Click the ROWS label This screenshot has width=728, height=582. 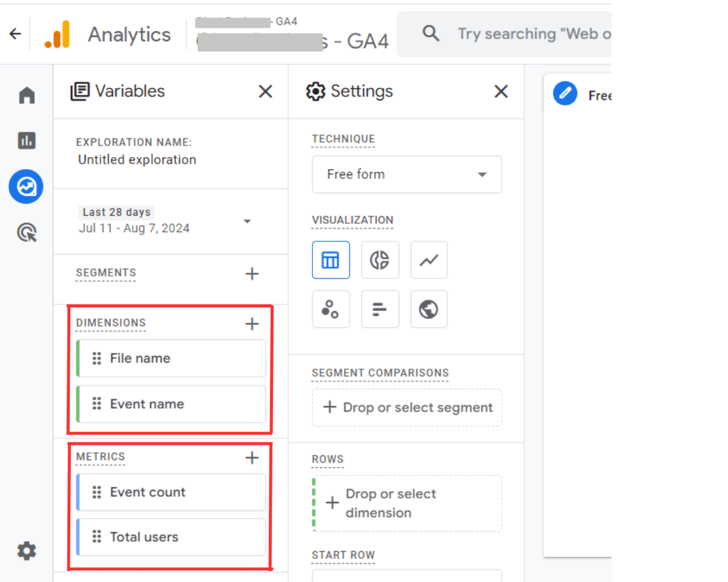[x=328, y=460]
